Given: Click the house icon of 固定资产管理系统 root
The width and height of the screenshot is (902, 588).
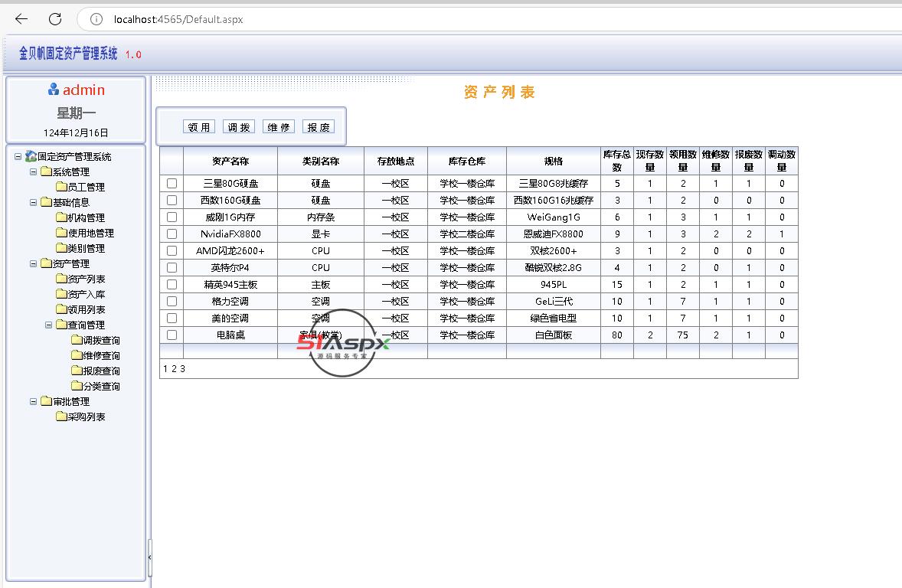Looking at the screenshot, I should (x=31, y=156).
